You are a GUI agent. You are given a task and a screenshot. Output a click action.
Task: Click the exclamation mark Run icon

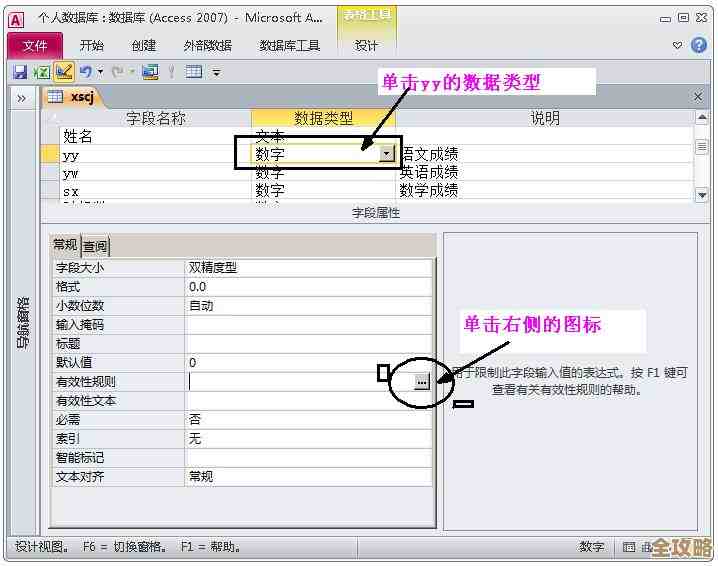pos(172,72)
